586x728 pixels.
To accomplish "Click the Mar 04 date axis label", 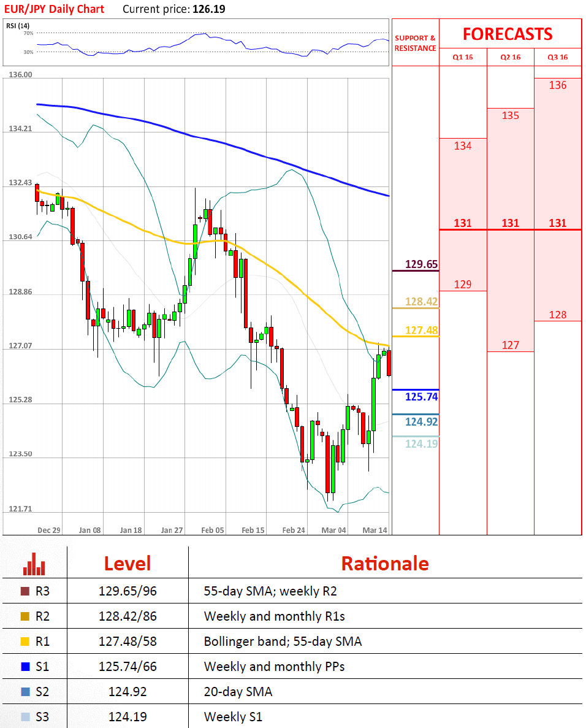I will [x=333, y=531].
